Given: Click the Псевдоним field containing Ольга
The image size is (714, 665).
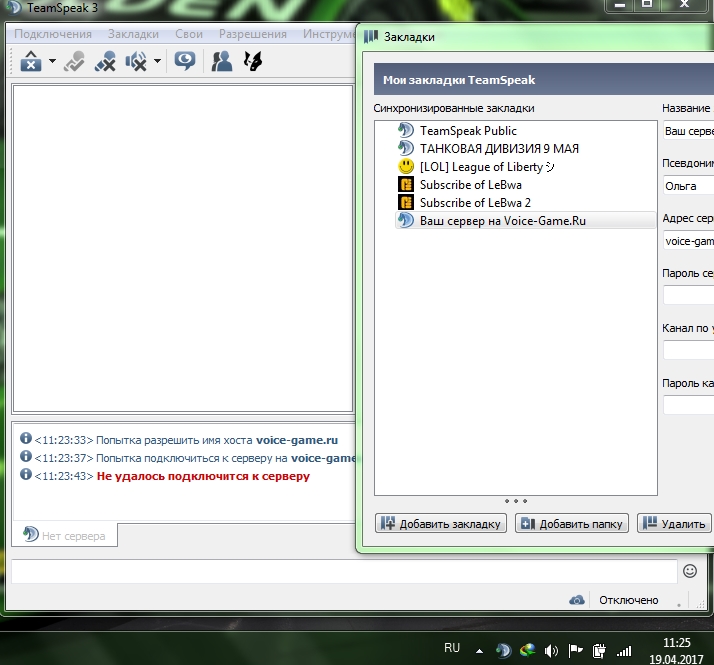Looking at the screenshot, I should pos(688,186).
